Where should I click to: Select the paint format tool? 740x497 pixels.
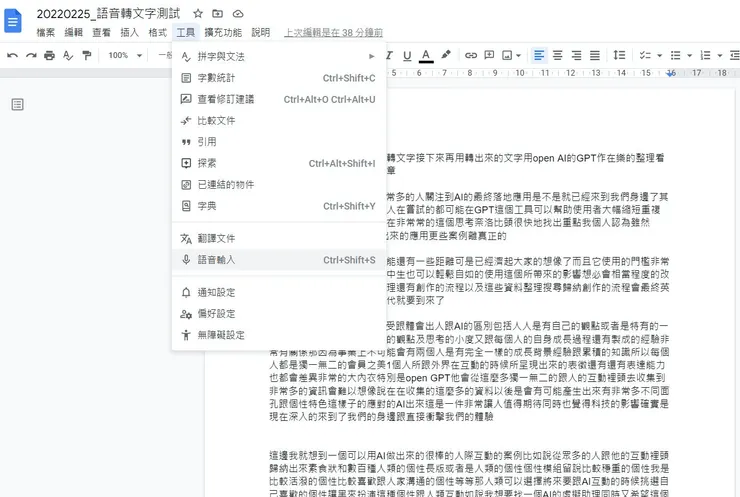point(86,56)
